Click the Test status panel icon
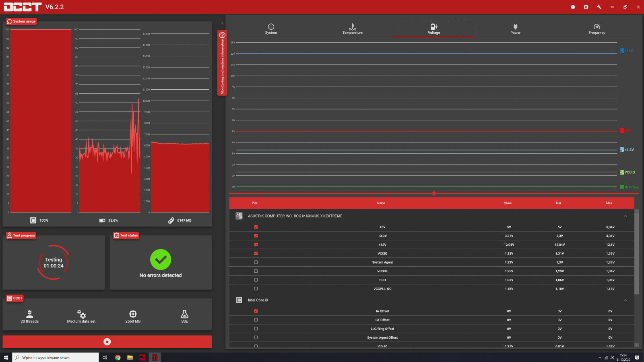The width and height of the screenshot is (644, 362). tap(117, 235)
